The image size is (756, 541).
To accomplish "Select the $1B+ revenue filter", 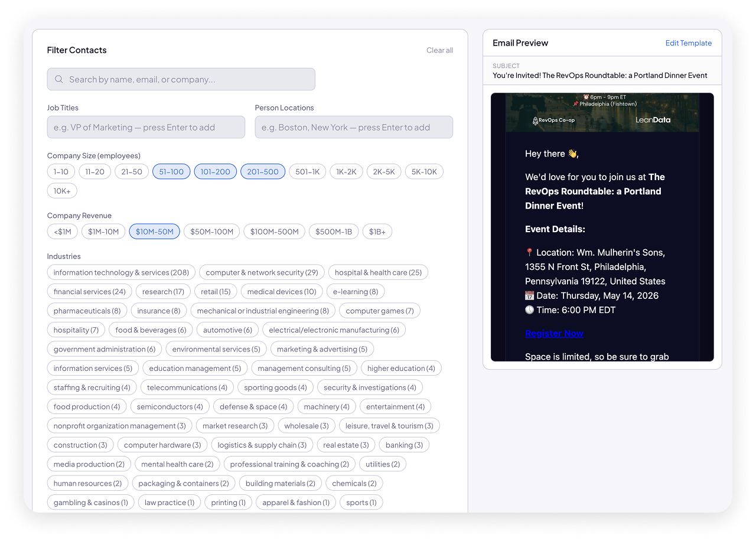I will [377, 231].
